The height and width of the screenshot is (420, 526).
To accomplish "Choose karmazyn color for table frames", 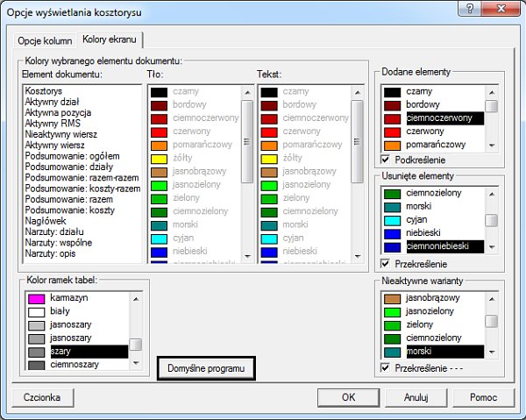I will [70, 298].
